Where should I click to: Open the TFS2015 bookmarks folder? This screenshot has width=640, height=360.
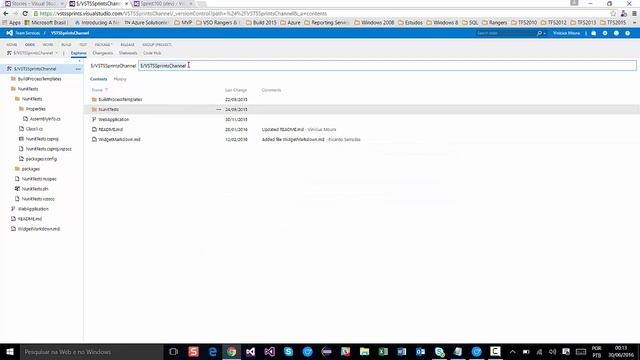(612, 23)
